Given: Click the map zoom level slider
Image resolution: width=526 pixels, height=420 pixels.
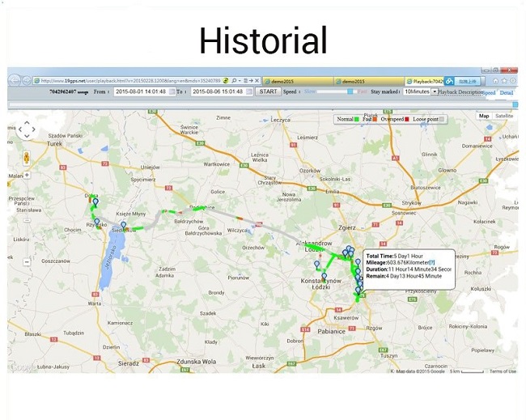Looking at the screenshot, I should click(27, 220).
